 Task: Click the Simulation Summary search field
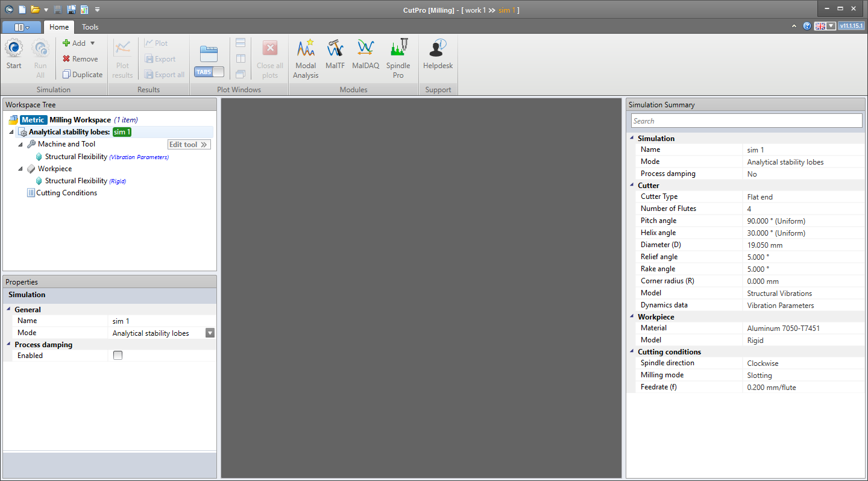pos(746,121)
